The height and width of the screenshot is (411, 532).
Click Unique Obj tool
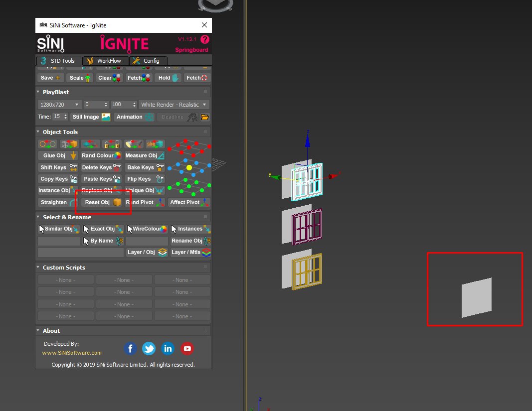(x=145, y=191)
